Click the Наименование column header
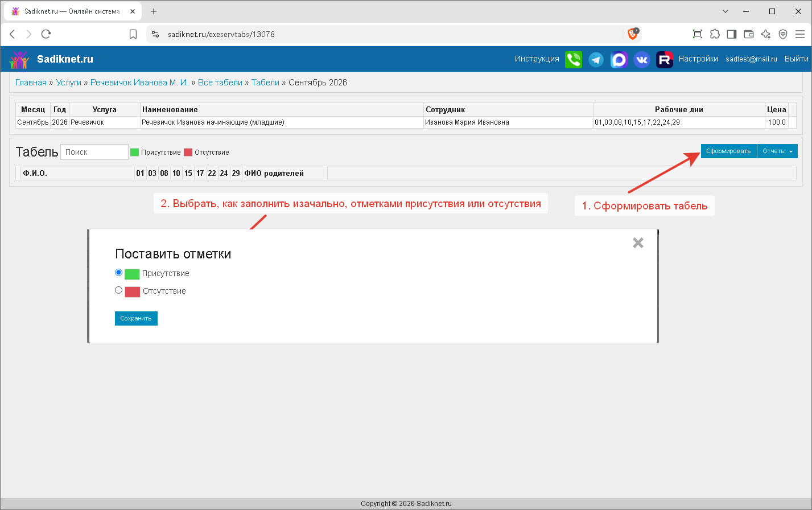The image size is (812, 510). coord(282,109)
